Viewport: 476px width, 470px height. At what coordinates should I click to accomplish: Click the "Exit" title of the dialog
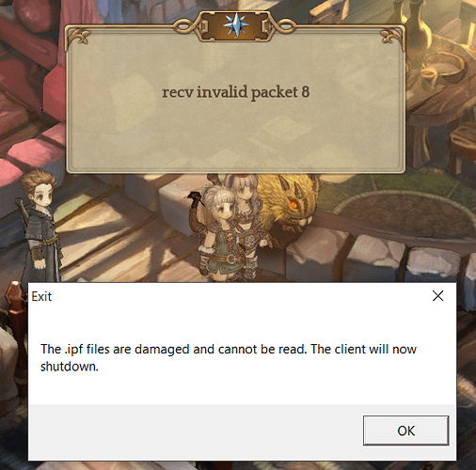(41, 296)
